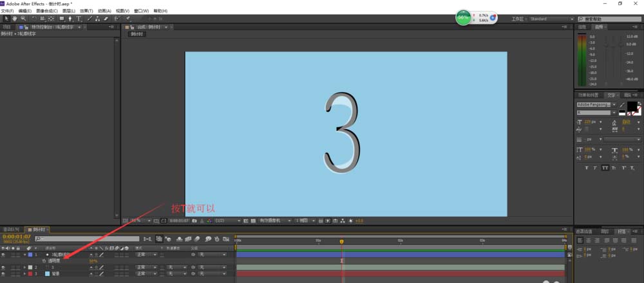Toggle live update in the timeline
This screenshot has width=644, height=283.
click(159, 239)
